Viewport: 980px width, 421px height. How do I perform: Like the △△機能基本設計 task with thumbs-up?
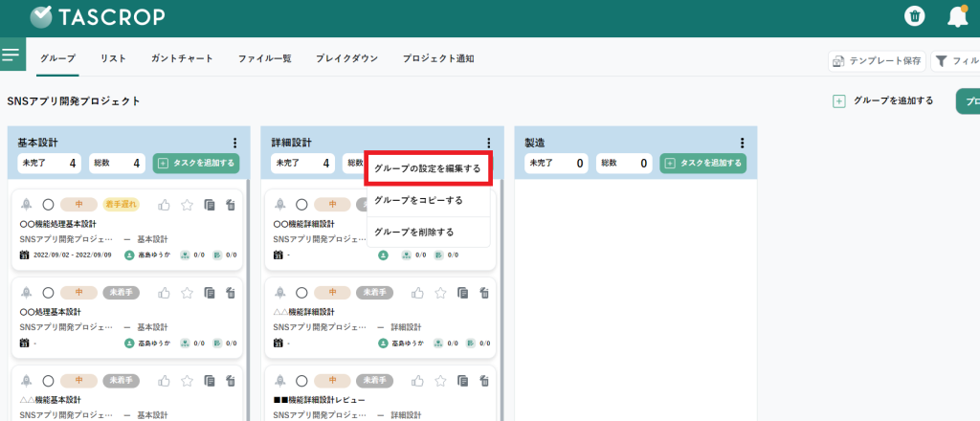click(x=165, y=381)
